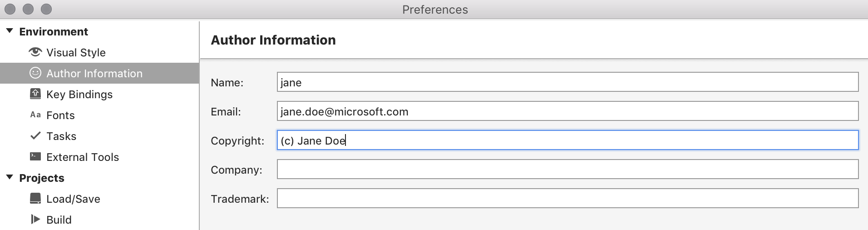Click the Author Information smiley icon

[x=35, y=73]
